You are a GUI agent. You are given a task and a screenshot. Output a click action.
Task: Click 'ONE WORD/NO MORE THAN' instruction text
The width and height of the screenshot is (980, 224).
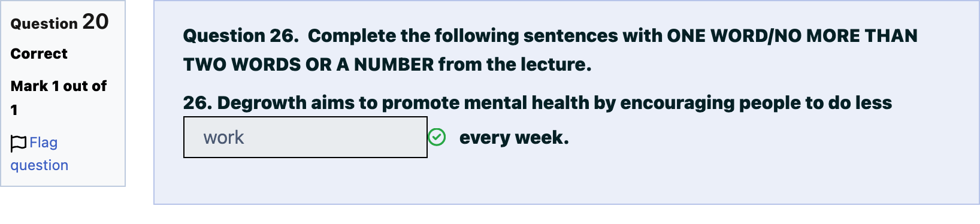pyautogui.click(x=792, y=36)
